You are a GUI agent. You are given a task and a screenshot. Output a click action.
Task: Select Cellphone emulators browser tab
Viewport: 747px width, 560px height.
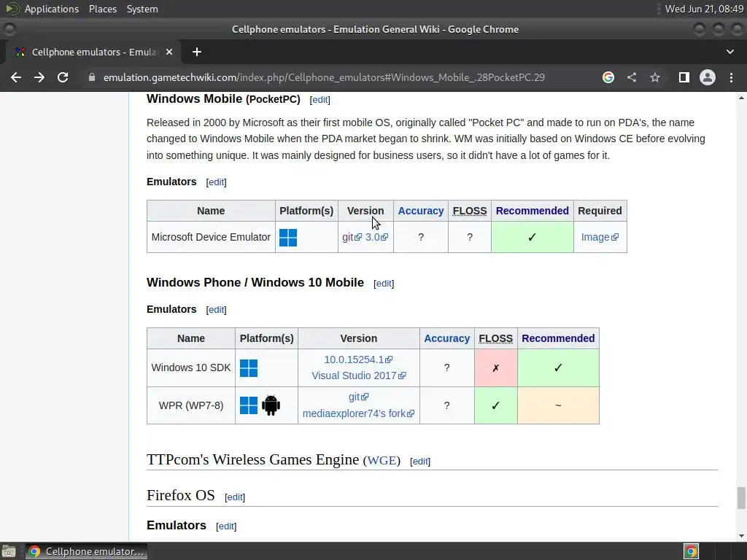pos(93,52)
